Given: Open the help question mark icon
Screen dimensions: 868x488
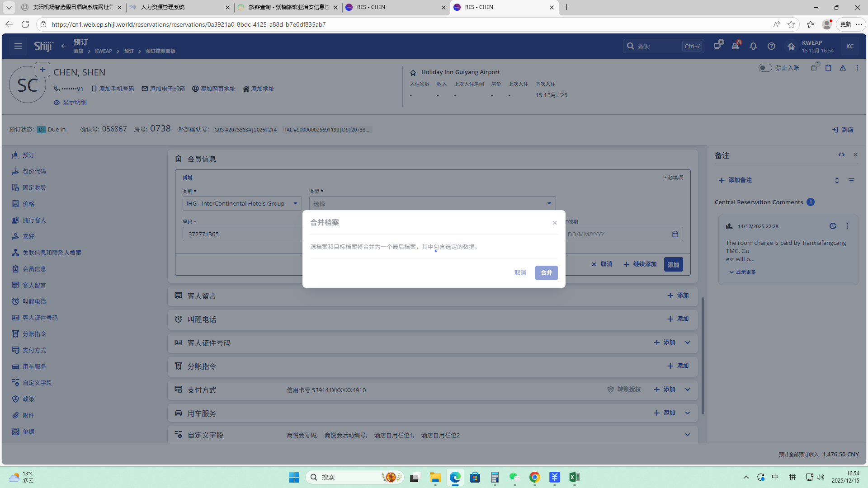Looking at the screenshot, I should [x=771, y=46].
